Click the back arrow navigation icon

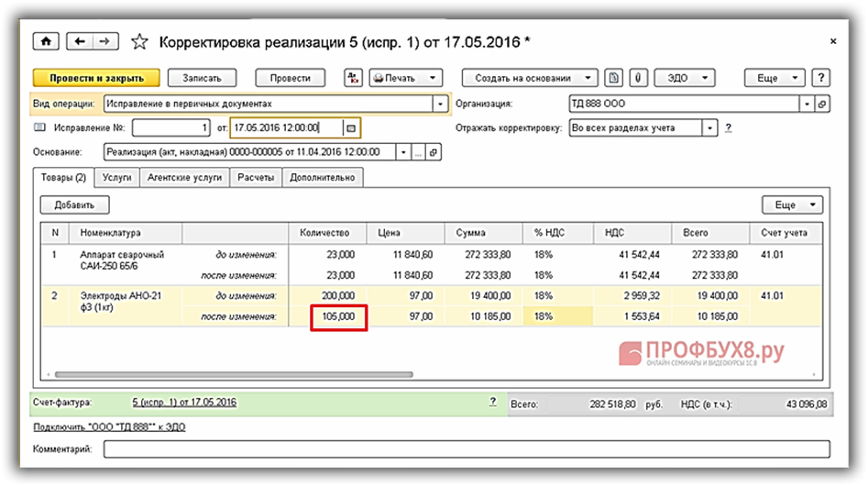pyautogui.click(x=81, y=42)
